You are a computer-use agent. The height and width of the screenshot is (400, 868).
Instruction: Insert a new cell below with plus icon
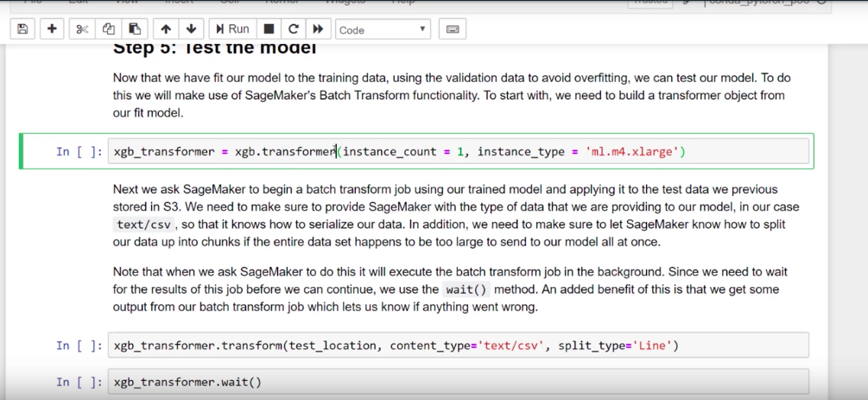pos(52,29)
